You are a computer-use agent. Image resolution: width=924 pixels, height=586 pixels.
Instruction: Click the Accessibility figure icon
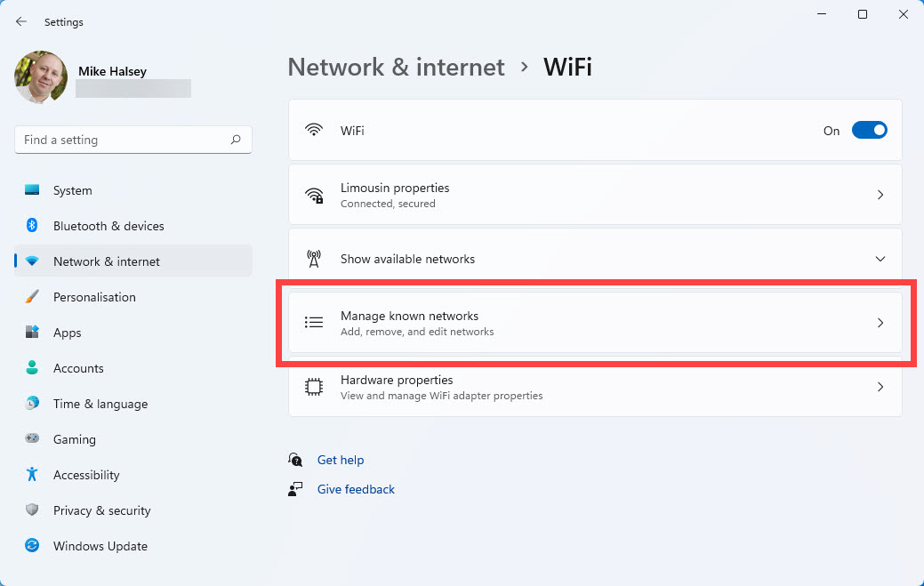click(32, 475)
